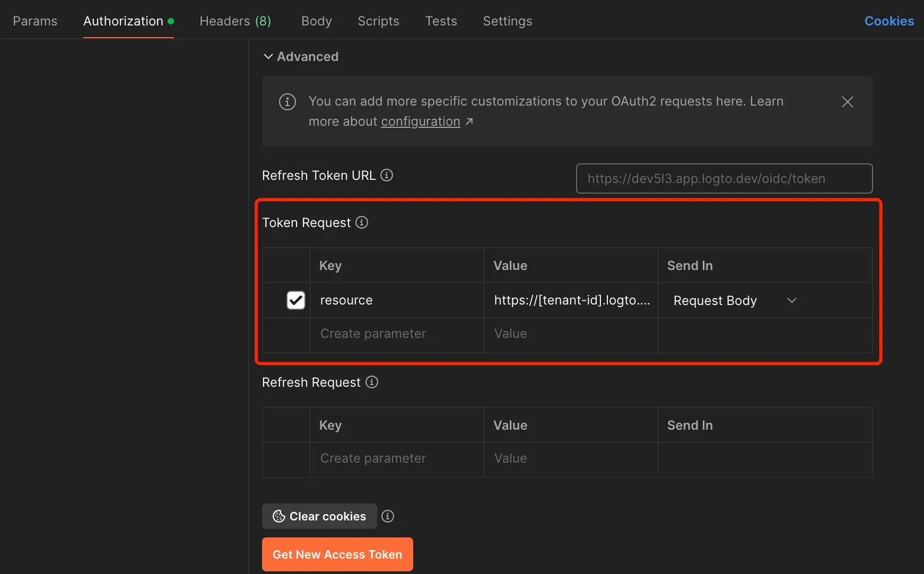
Task: Open the request Settings tab
Action: click(x=507, y=21)
